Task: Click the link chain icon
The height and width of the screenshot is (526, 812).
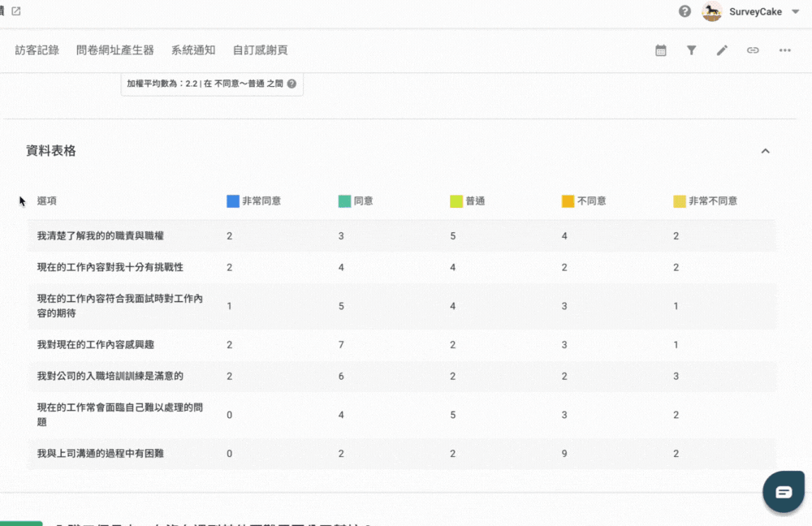Action: [753, 50]
